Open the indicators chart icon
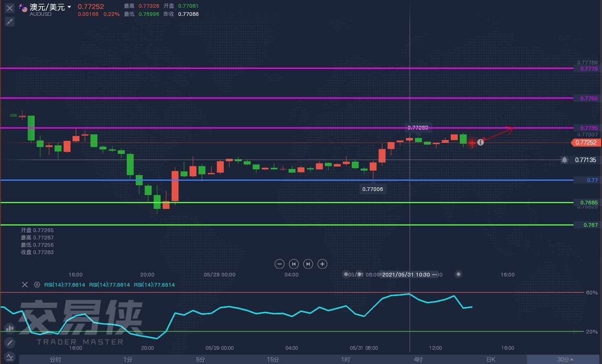This screenshot has width=602, height=364. (x=10, y=357)
